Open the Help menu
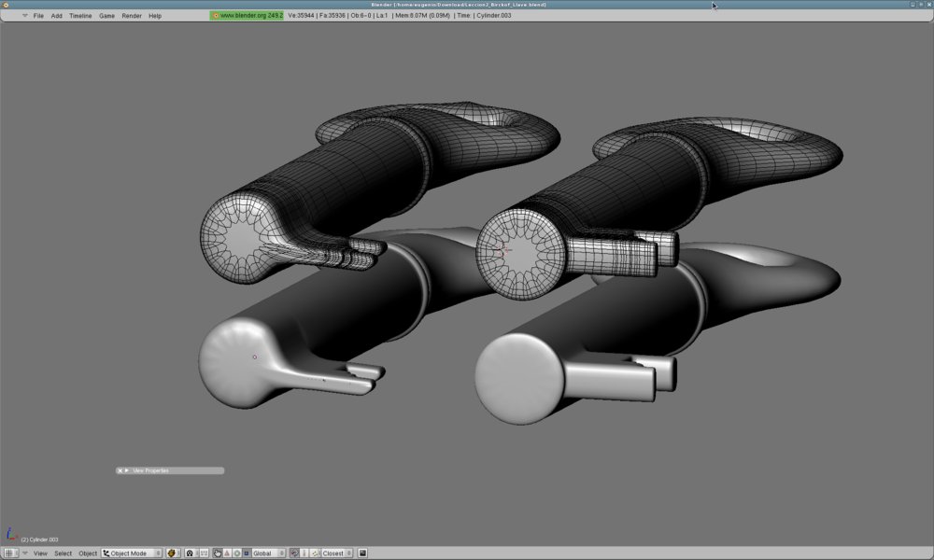The image size is (934, 560). (155, 16)
